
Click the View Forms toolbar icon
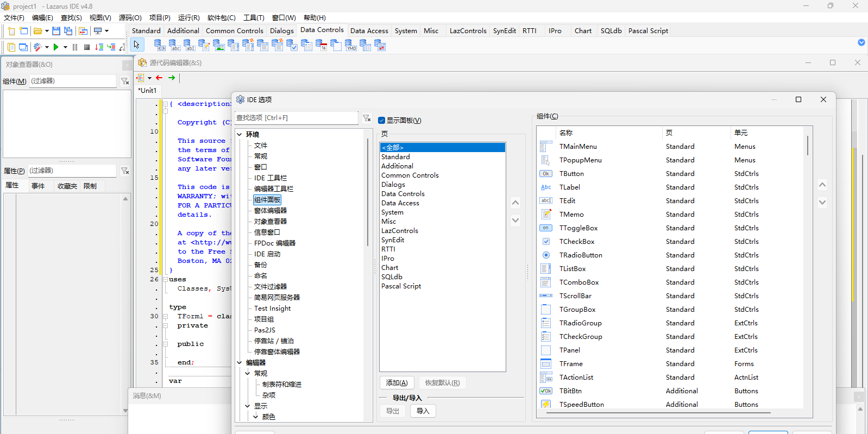click(x=23, y=47)
